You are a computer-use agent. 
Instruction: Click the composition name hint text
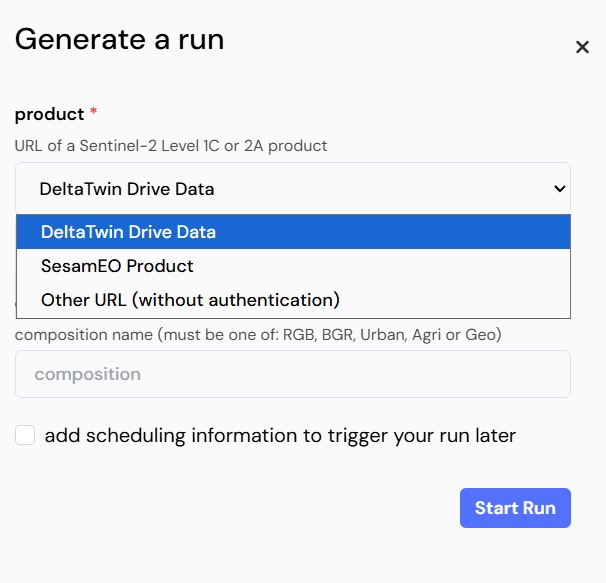(x=258, y=334)
